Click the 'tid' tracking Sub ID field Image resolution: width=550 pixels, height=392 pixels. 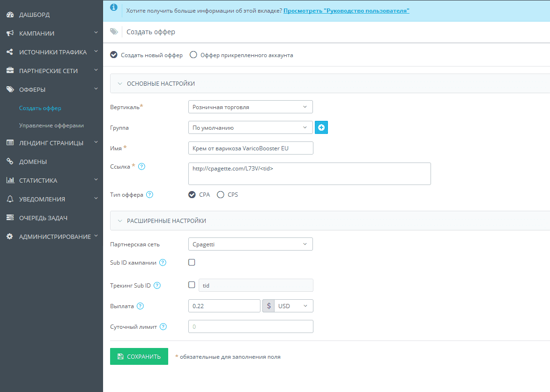point(256,285)
